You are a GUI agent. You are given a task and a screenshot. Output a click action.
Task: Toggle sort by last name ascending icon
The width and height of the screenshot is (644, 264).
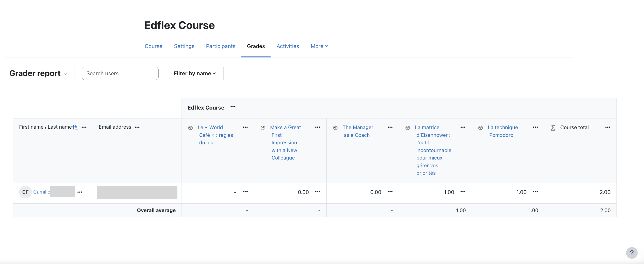click(75, 127)
